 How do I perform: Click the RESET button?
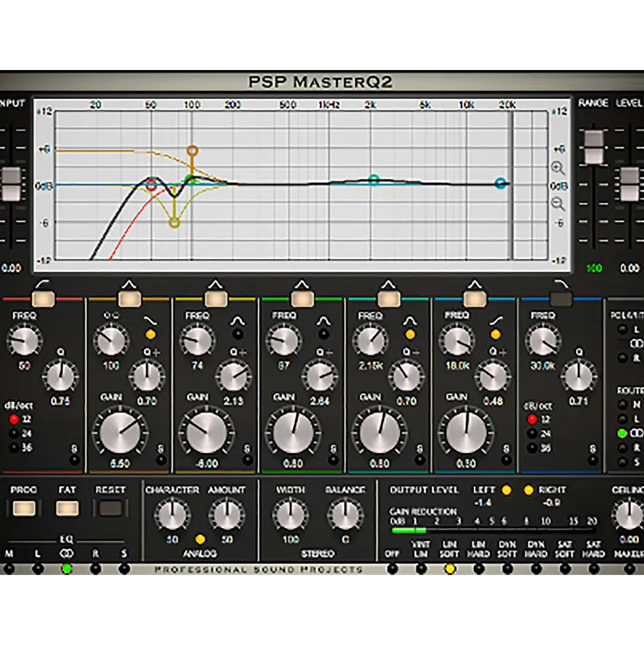click(x=110, y=508)
